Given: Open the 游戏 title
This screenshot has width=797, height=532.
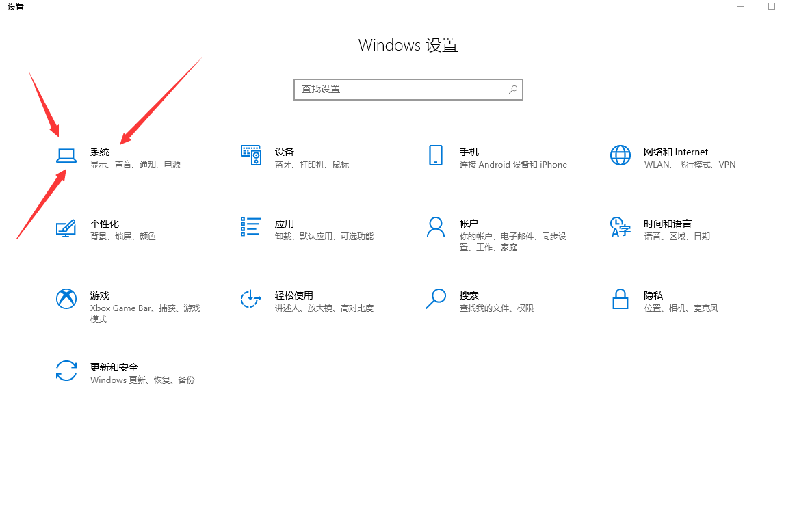Looking at the screenshot, I should tap(100, 295).
